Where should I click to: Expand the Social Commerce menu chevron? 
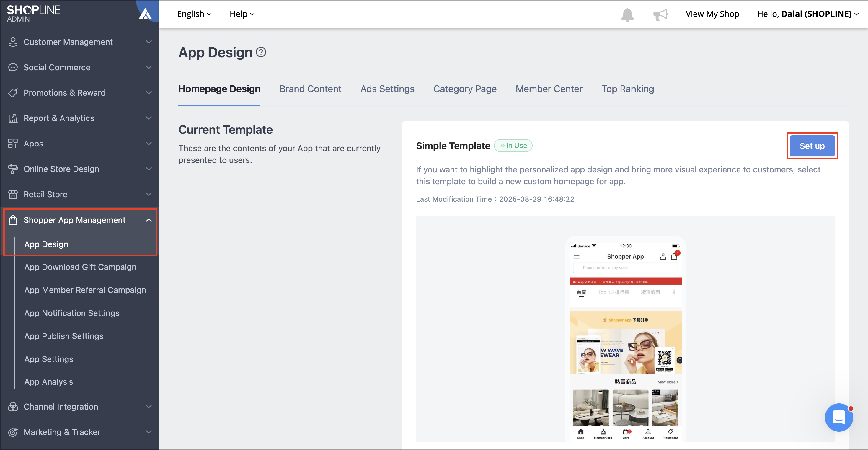coord(149,67)
